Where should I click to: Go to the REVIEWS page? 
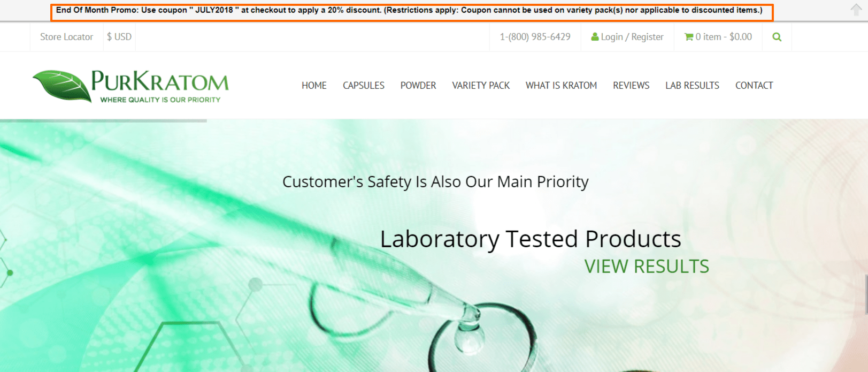631,86
